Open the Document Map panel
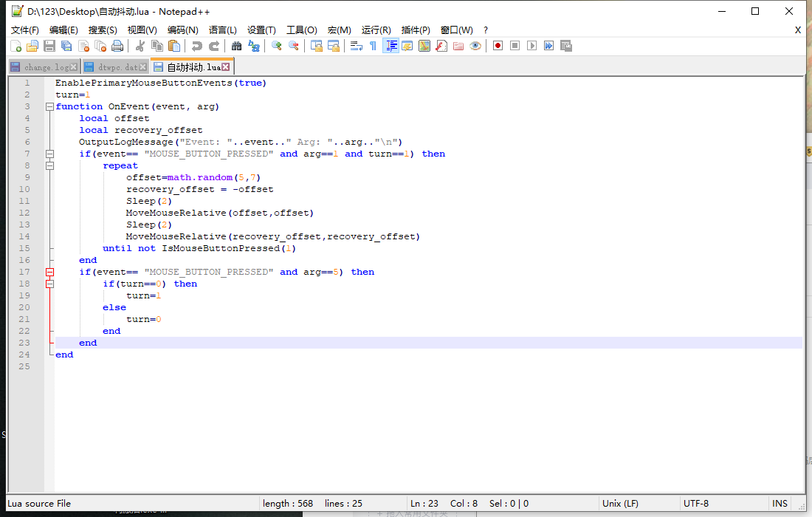This screenshot has width=812, height=517. point(424,46)
